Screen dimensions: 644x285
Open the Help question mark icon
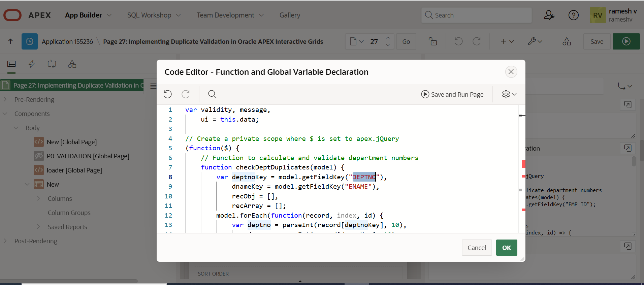click(x=573, y=15)
